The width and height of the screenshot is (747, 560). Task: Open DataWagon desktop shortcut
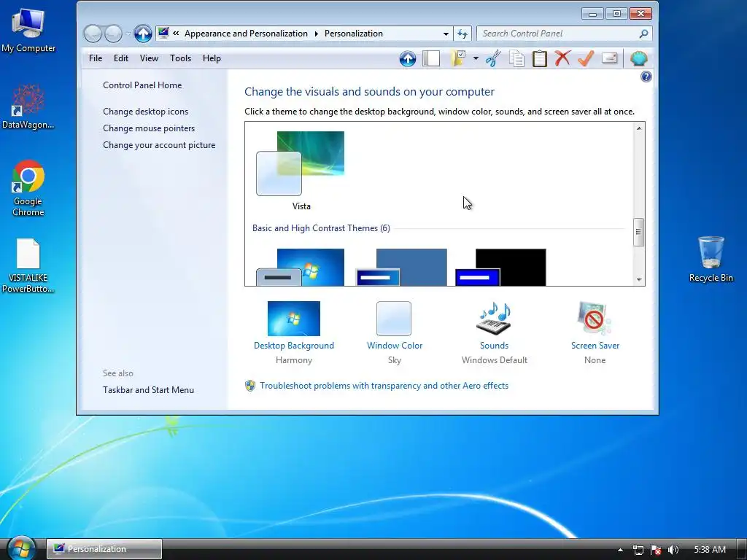click(28, 106)
